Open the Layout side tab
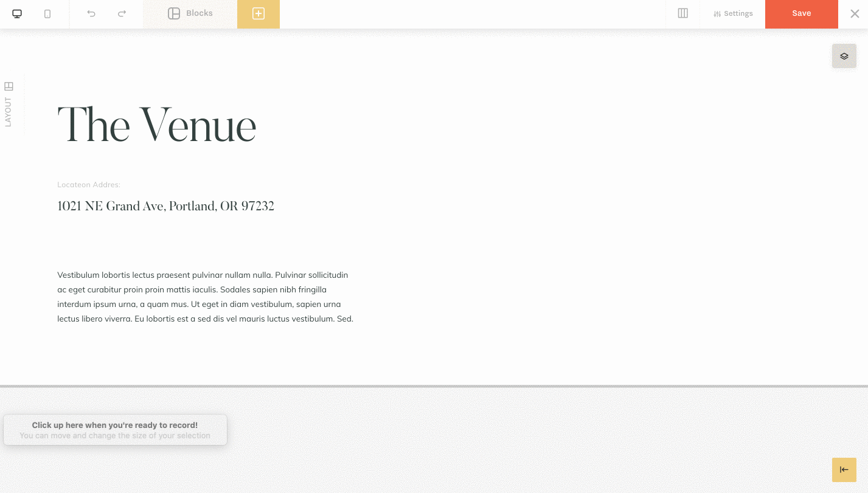This screenshot has height=493, width=868. (x=9, y=104)
